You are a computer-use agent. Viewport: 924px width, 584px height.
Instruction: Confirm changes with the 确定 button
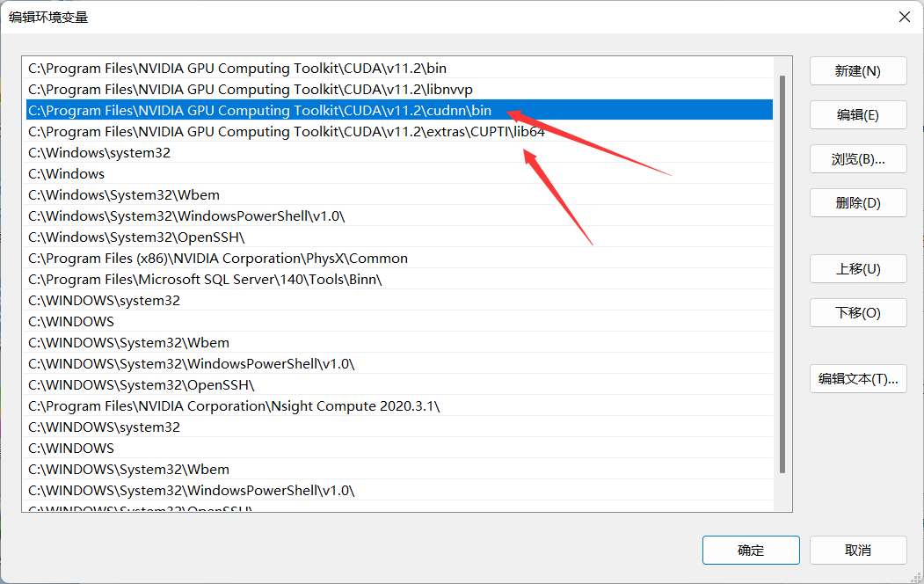[751, 550]
